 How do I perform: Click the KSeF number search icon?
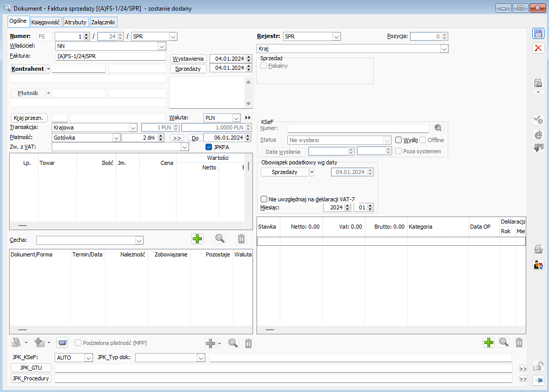click(x=438, y=128)
